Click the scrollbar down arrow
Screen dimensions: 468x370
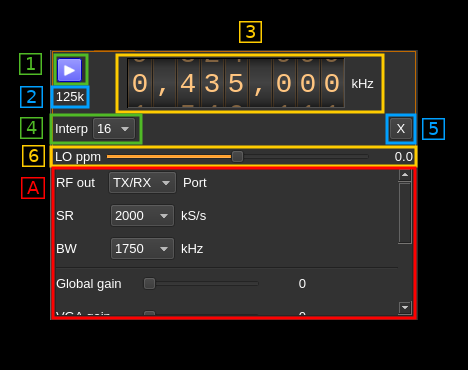(x=405, y=307)
